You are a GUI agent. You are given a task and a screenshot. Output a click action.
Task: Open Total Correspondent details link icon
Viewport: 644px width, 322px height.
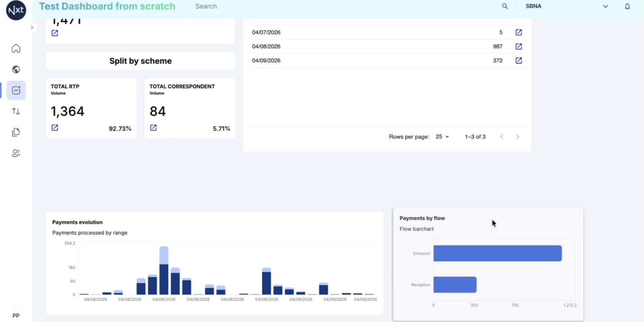click(153, 128)
